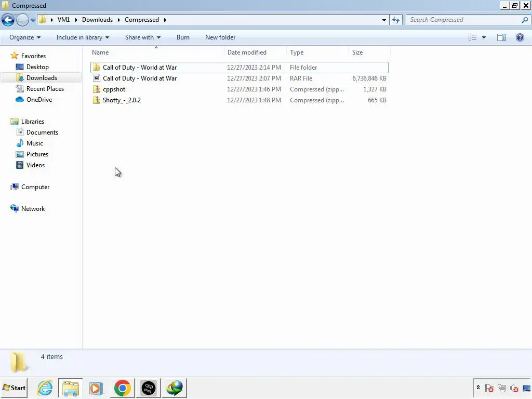Click the Shotty_-_2.0.2 file name
Viewport: 532px width, 399px height.
(x=122, y=100)
